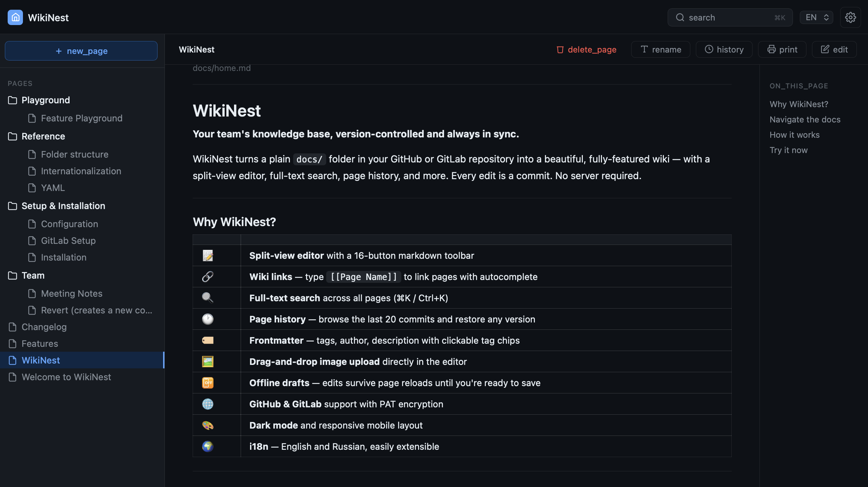Click the file icon beside Feature Playground
This screenshot has width=868, height=487.
32,118
